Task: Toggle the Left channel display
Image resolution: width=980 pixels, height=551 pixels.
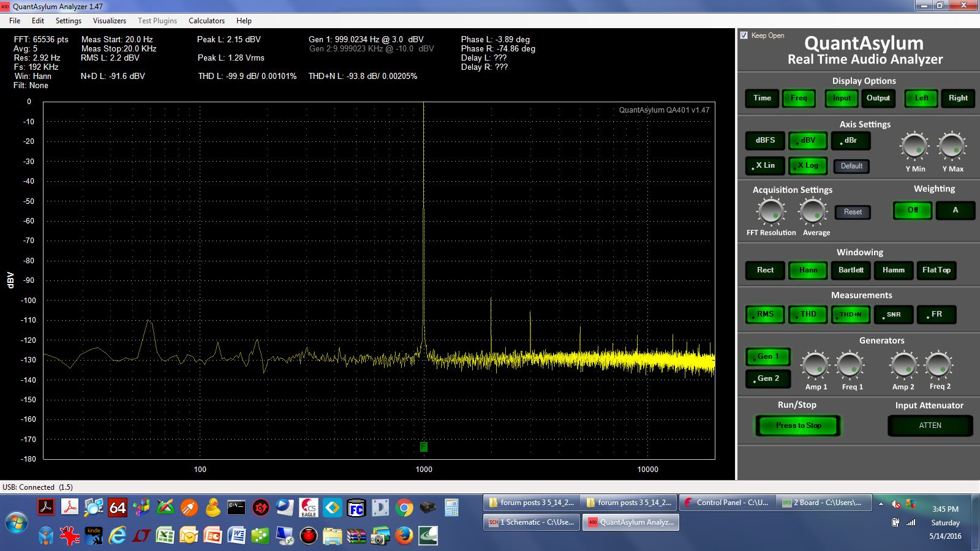Action: (x=921, y=98)
